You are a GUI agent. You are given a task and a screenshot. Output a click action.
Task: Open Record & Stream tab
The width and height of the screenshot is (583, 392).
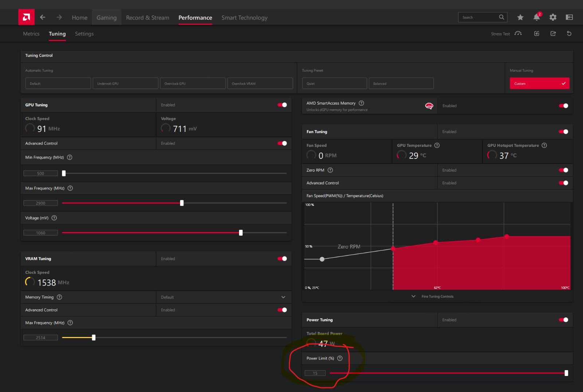click(x=148, y=17)
